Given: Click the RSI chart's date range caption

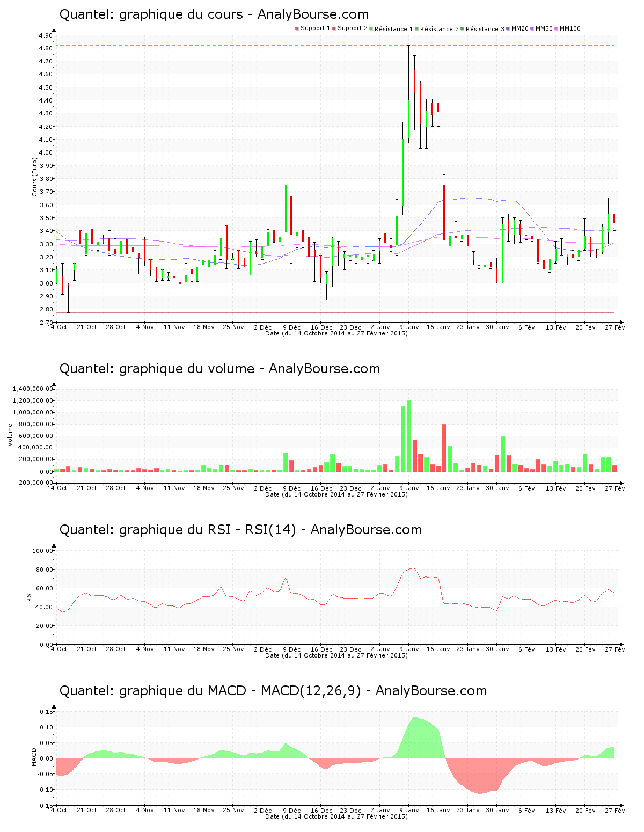Looking at the screenshot, I should (336, 655).
